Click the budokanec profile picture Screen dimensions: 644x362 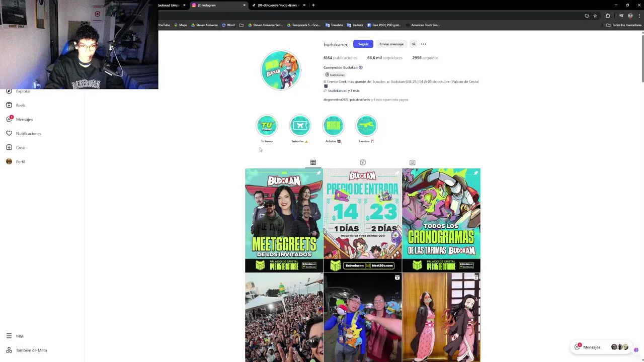tap(281, 70)
